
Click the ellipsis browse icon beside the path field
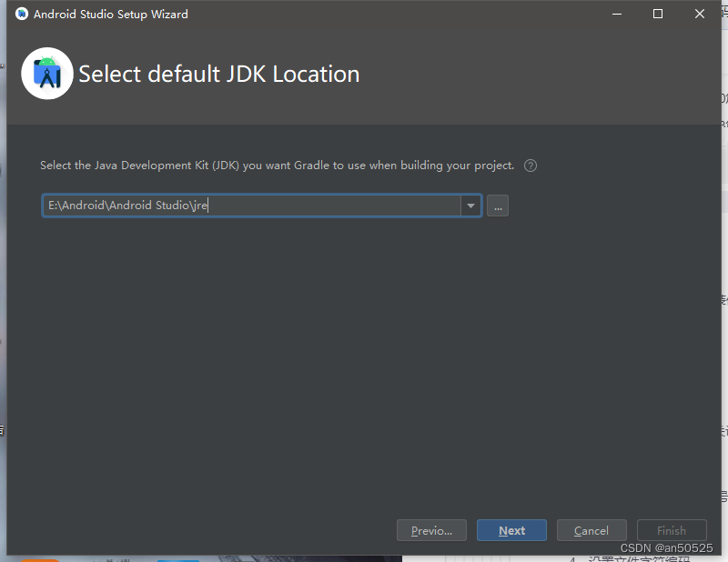(497, 206)
